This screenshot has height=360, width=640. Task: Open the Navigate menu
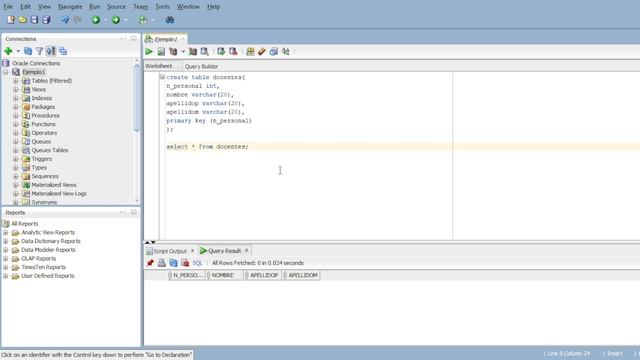[70, 7]
